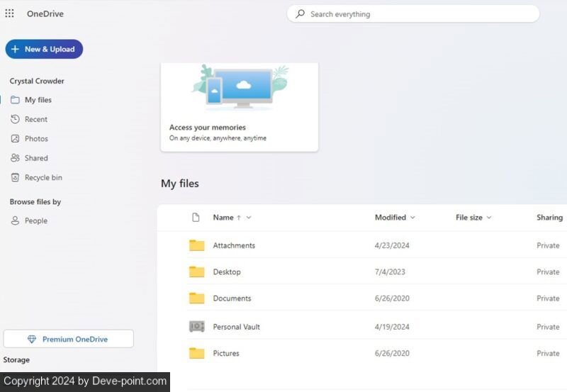Go to Recent files
Screen dimensions: 567x392
[x=36, y=120]
